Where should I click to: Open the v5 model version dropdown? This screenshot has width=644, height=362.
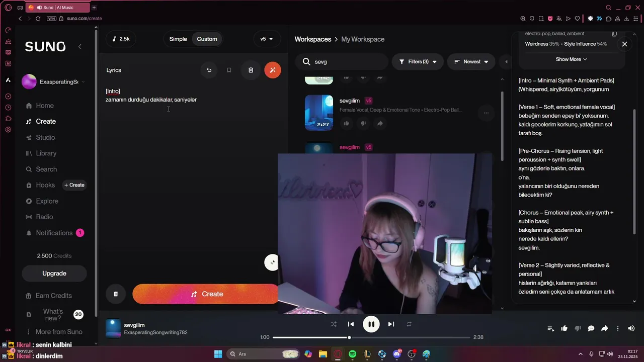coord(267,39)
